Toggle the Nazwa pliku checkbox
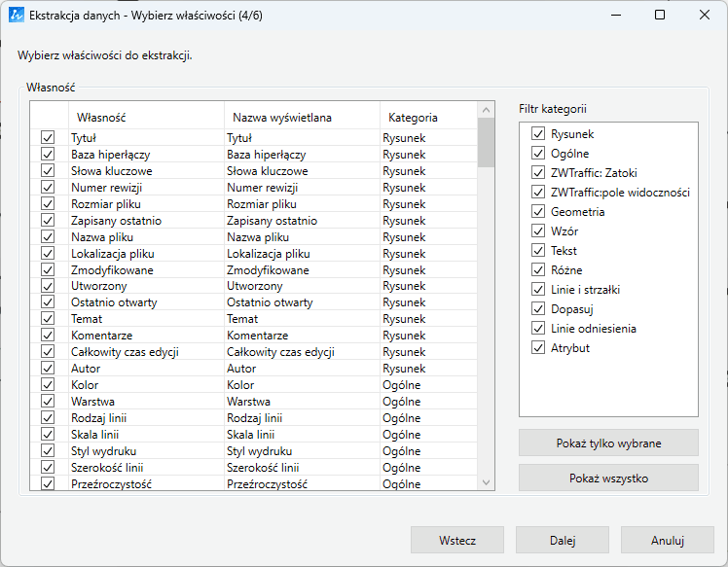The width and height of the screenshot is (728, 567). point(48,236)
